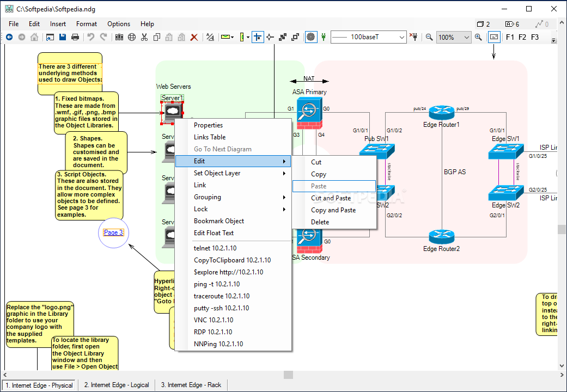Screen dimensions: 567x392
Task: Click the toolbar overflow arrow
Action: tap(553, 40)
